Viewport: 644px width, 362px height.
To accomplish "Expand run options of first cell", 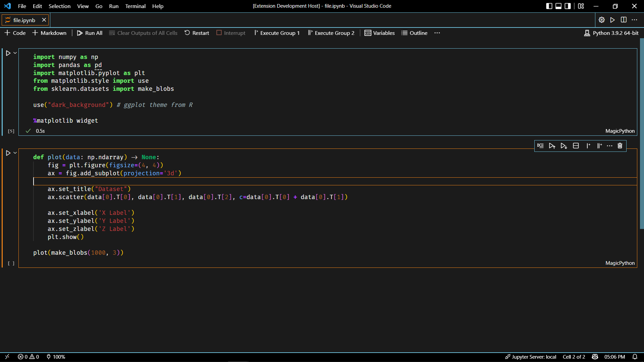I will [15, 53].
